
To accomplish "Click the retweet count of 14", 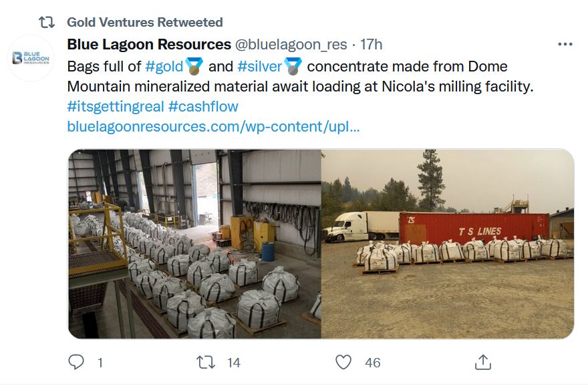I will pos(233,363).
